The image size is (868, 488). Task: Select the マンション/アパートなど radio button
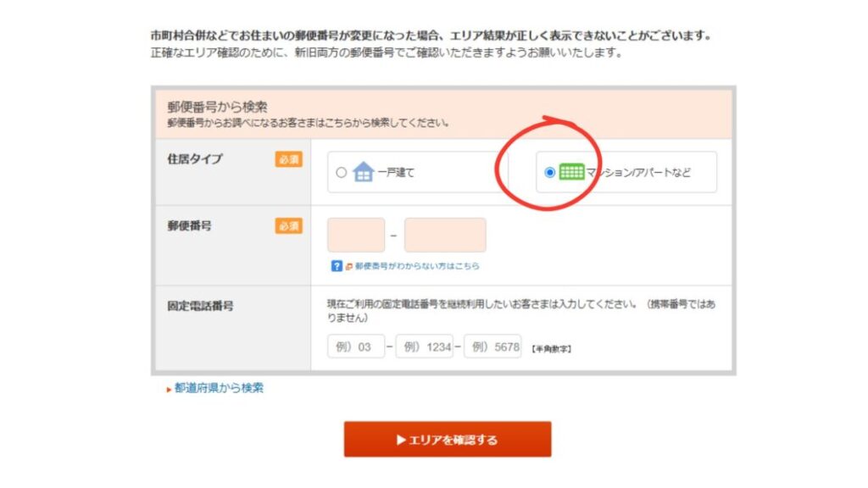pos(549,173)
